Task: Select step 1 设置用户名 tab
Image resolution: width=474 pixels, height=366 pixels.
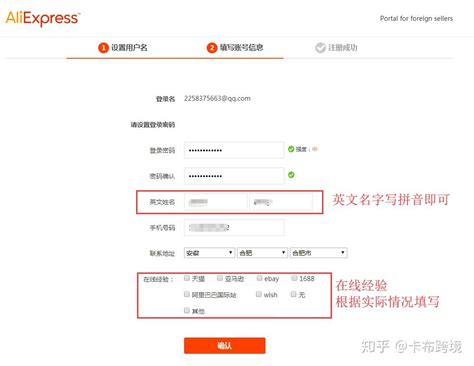Action: pos(123,48)
